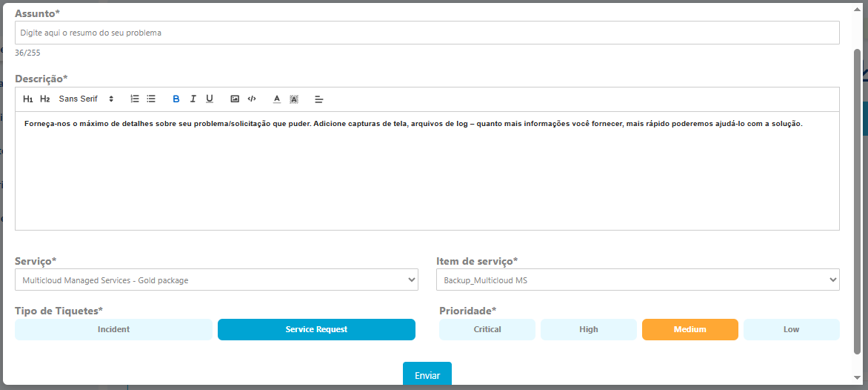Screen dimensions: 868x390
Task: Expand the Item de serviço dropdown
Action: point(638,280)
